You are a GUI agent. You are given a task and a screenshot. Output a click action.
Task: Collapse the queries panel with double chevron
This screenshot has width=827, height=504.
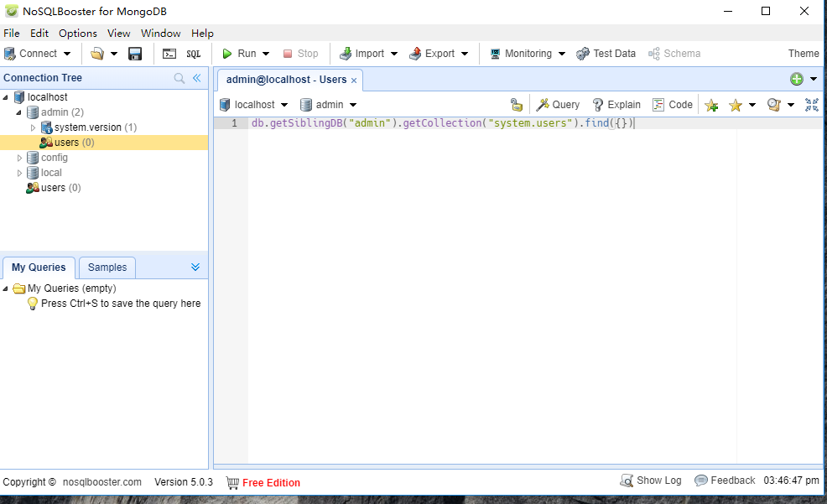pyautogui.click(x=195, y=268)
